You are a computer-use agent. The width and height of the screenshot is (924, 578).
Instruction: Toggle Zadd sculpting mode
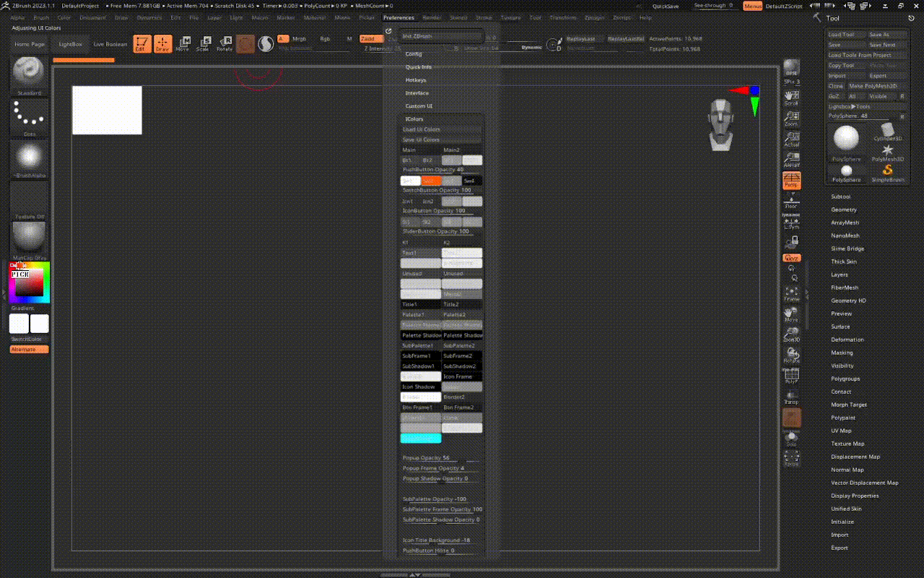370,38
